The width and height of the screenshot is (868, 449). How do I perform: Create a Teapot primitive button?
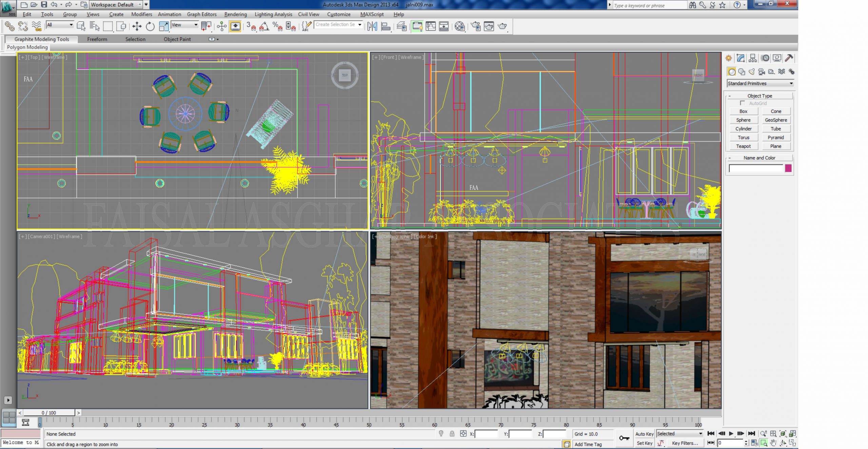pos(743,146)
